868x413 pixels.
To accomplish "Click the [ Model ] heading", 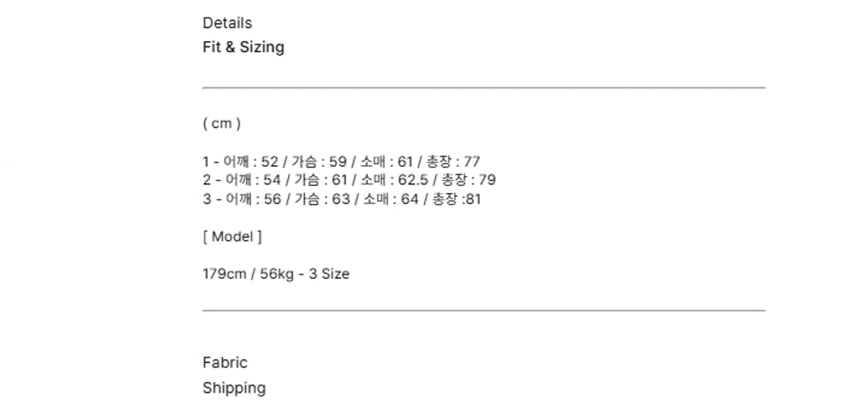I will [232, 237].
